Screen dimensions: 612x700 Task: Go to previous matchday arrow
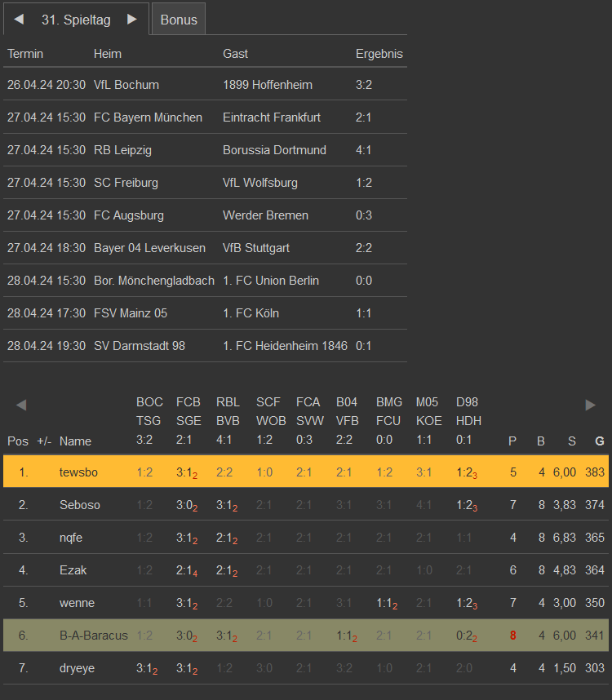(x=19, y=20)
